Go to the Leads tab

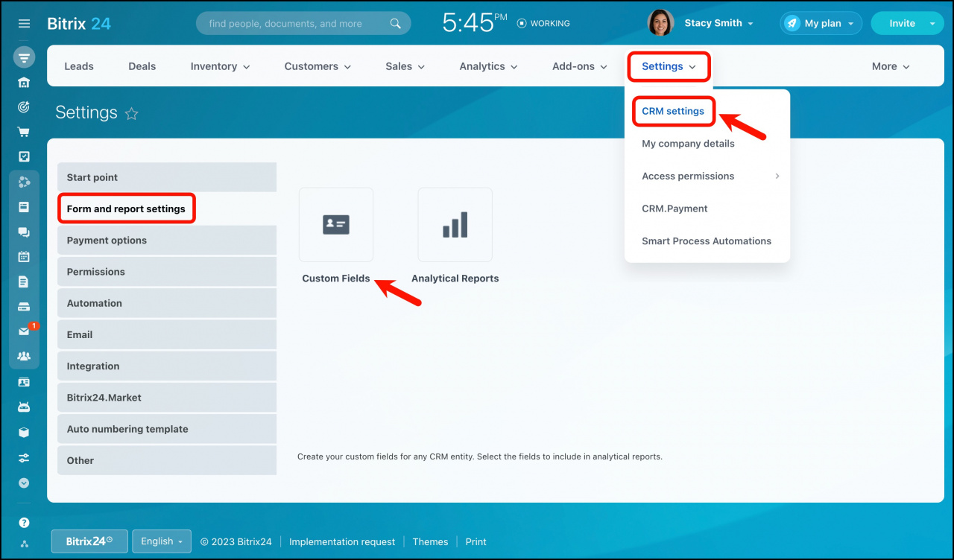point(79,66)
